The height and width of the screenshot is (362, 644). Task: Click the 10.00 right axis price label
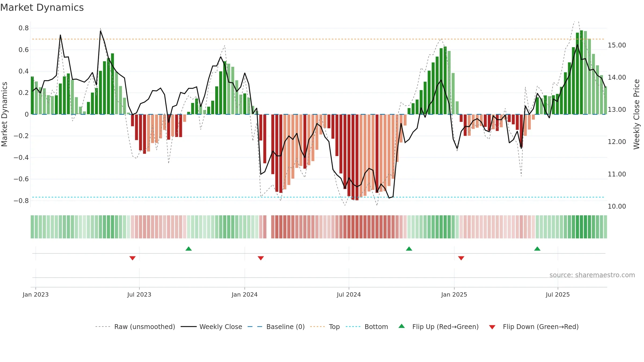click(617, 206)
